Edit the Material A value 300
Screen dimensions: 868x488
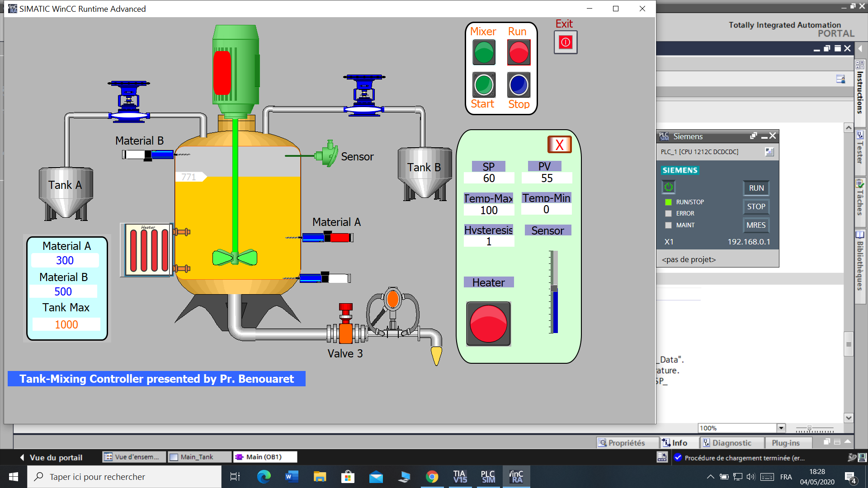65,261
